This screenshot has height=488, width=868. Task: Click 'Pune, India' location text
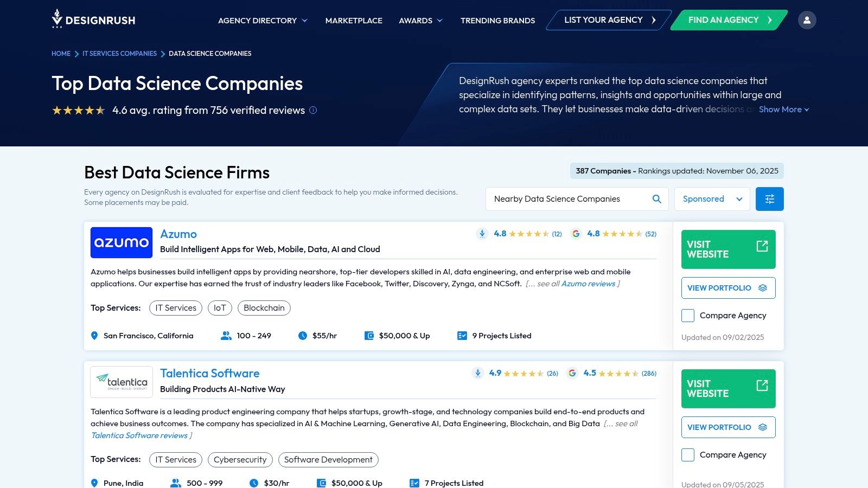(123, 483)
